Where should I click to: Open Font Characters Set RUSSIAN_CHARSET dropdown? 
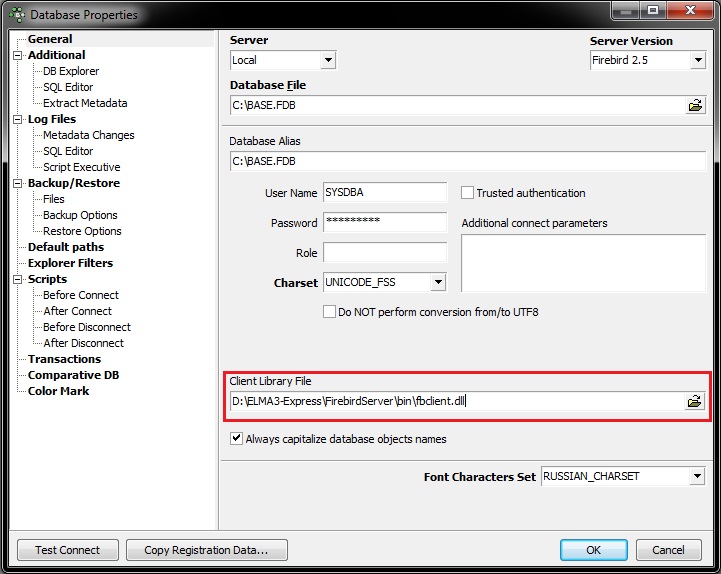pos(697,477)
